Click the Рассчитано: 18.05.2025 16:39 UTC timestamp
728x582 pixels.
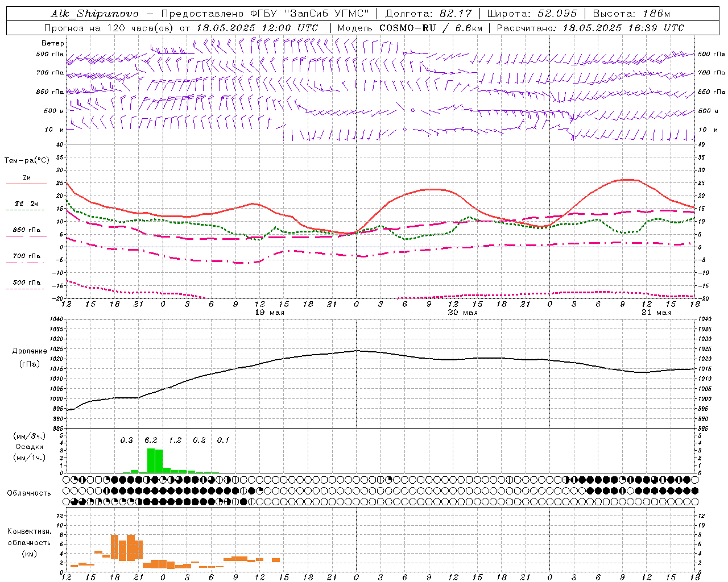pos(590,28)
